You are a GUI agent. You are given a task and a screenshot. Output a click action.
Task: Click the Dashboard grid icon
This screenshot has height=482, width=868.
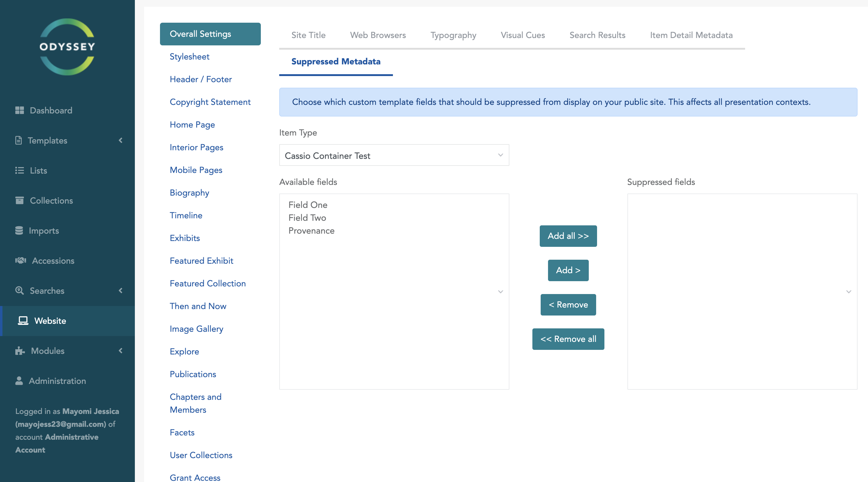pos(20,110)
